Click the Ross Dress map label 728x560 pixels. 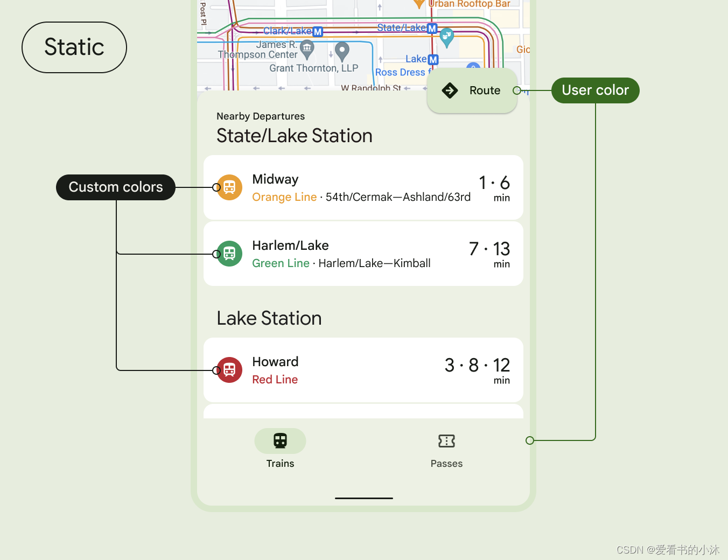coord(402,72)
